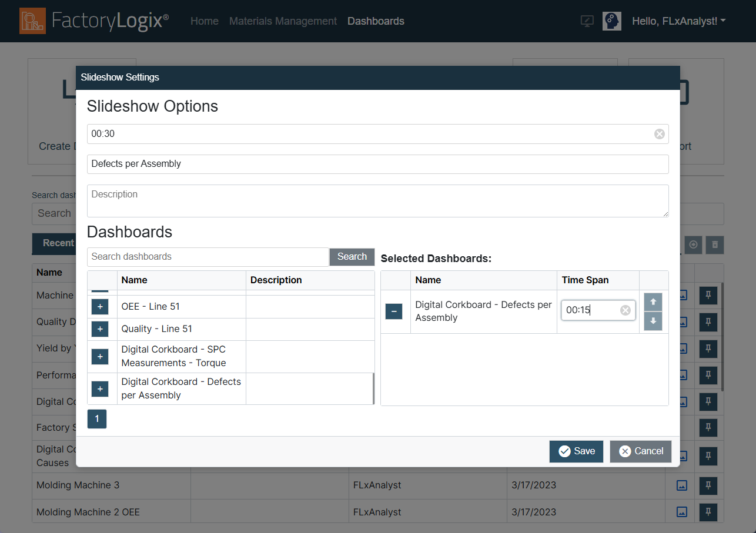Pin the Molding Machine 3 dashboard

point(708,485)
